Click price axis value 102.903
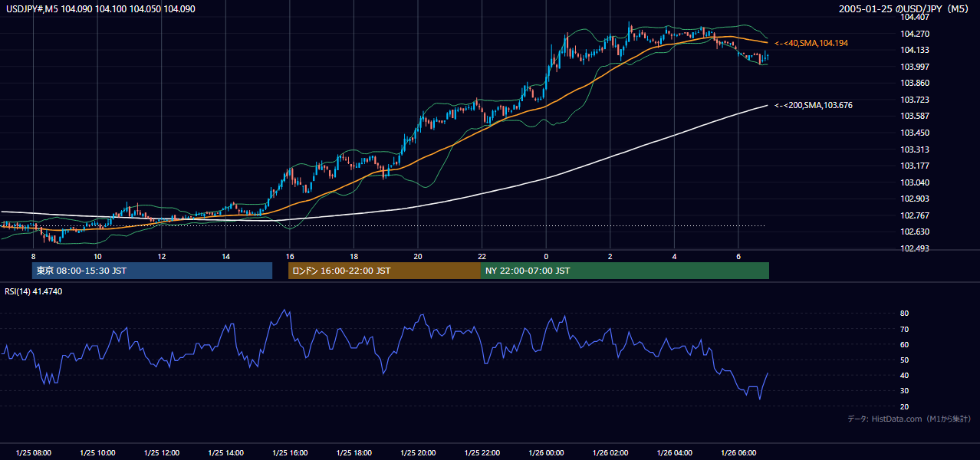 point(914,199)
